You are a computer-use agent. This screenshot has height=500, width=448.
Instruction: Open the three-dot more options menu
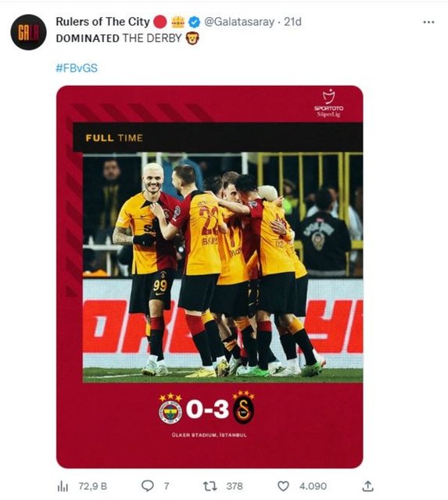tap(428, 23)
